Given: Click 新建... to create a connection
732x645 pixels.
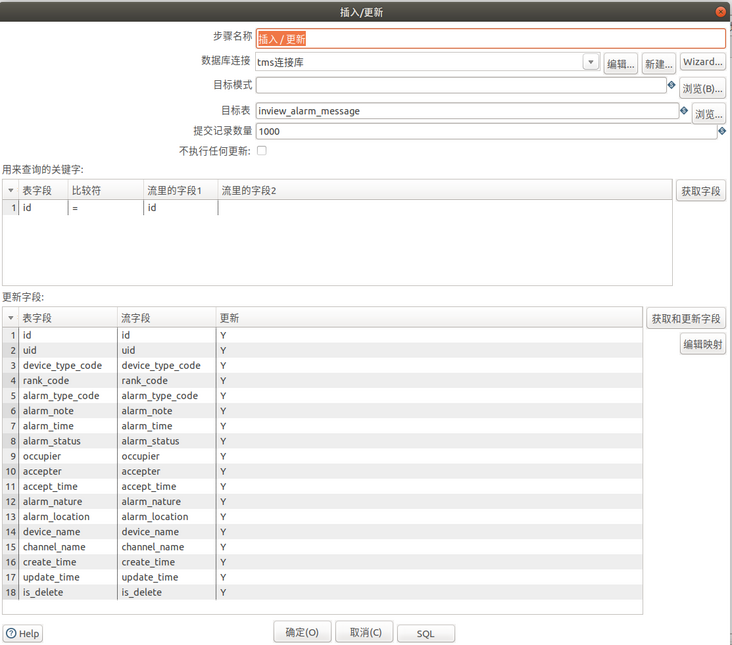Looking at the screenshot, I should point(658,63).
